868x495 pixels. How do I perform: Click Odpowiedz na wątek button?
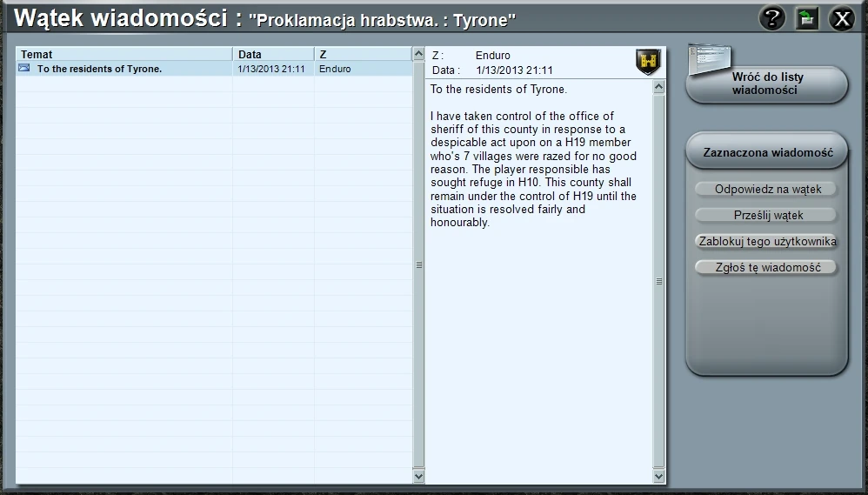(x=767, y=190)
